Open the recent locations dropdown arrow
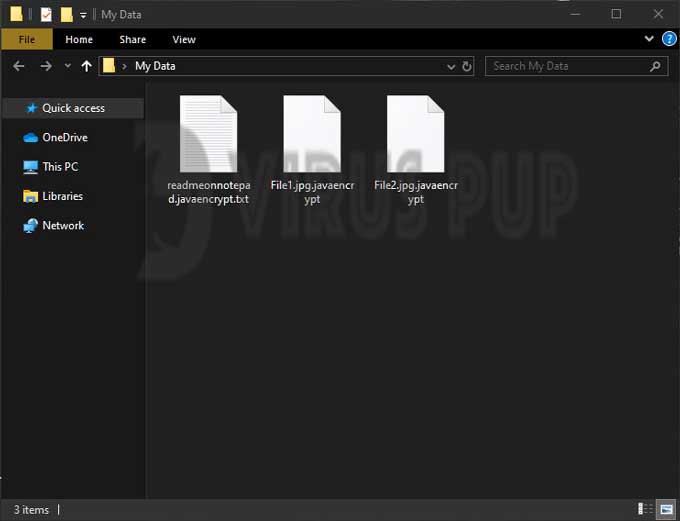Screen dimensions: 680x521 point(67,66)
